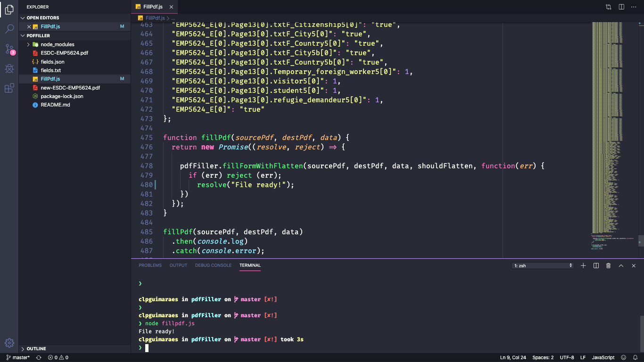Viewport: 644px width, 362px height.
Task: Switch to the Debug Console tab
Action: coord(213,265)
